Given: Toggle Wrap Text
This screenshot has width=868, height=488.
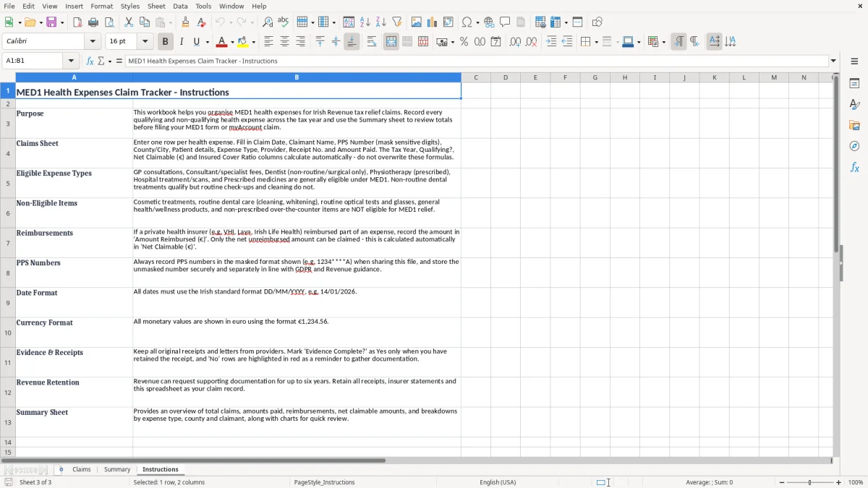Looking at the screenshot, I should point(372,42).
